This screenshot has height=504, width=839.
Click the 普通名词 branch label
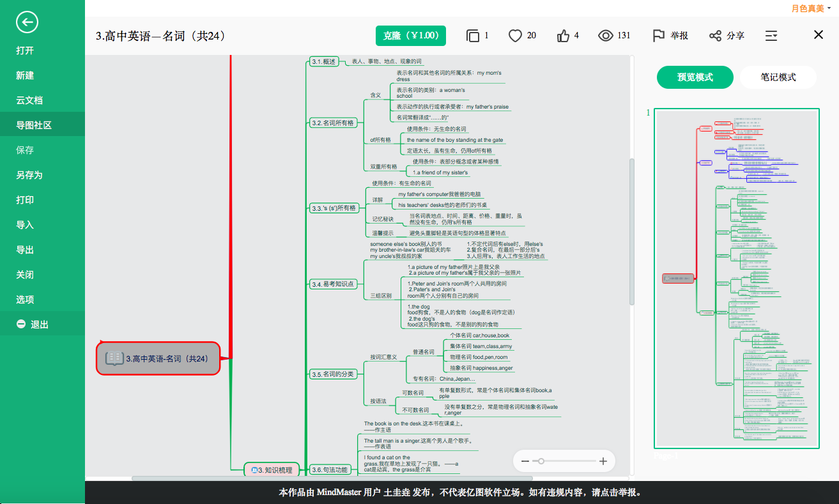coord(423,351)
